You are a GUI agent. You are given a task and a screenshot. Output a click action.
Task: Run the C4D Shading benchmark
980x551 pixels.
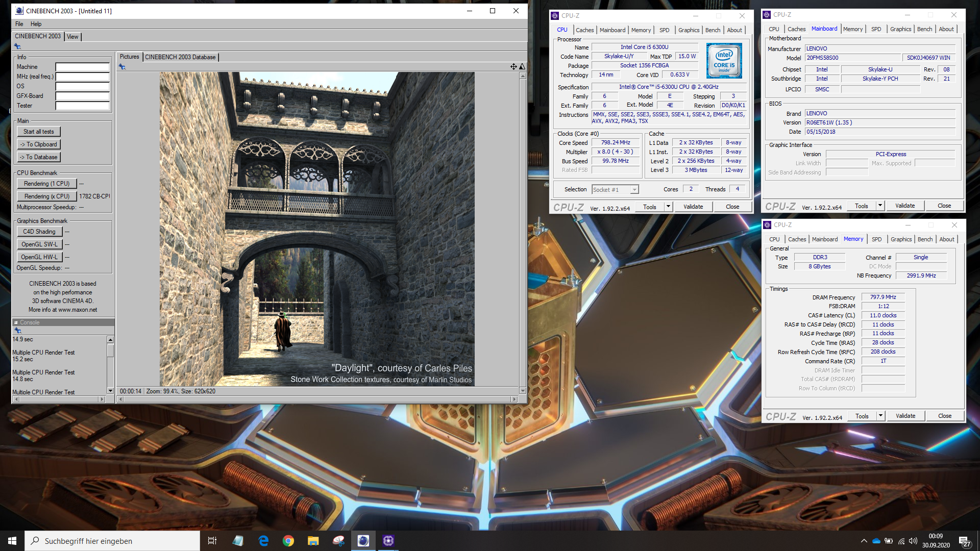point(39,232)
